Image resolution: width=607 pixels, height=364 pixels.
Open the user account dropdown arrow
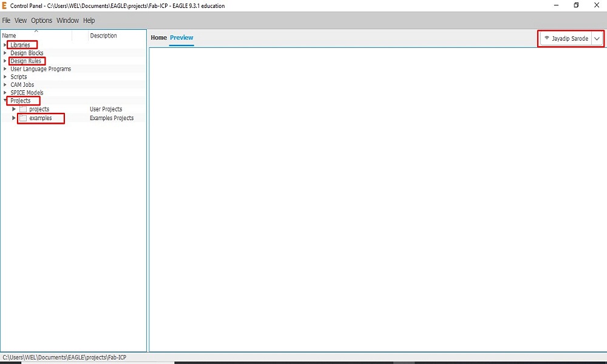pos(597,38)
